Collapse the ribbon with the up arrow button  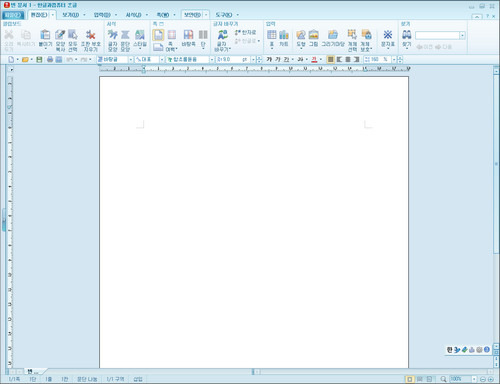(x=477, y=16)
